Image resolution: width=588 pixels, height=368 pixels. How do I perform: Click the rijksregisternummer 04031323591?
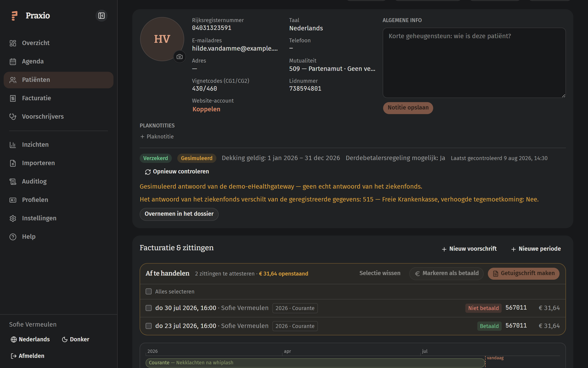(212, 28)
